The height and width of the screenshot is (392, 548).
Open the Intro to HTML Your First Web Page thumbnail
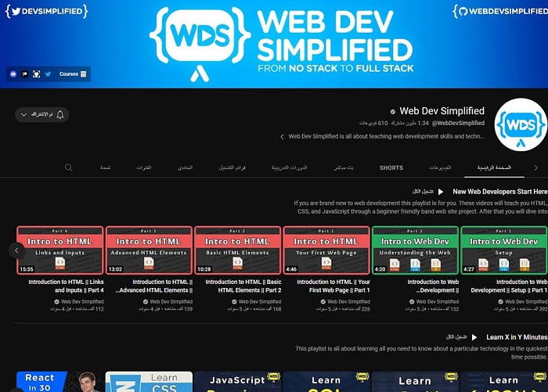coord(326,250)
